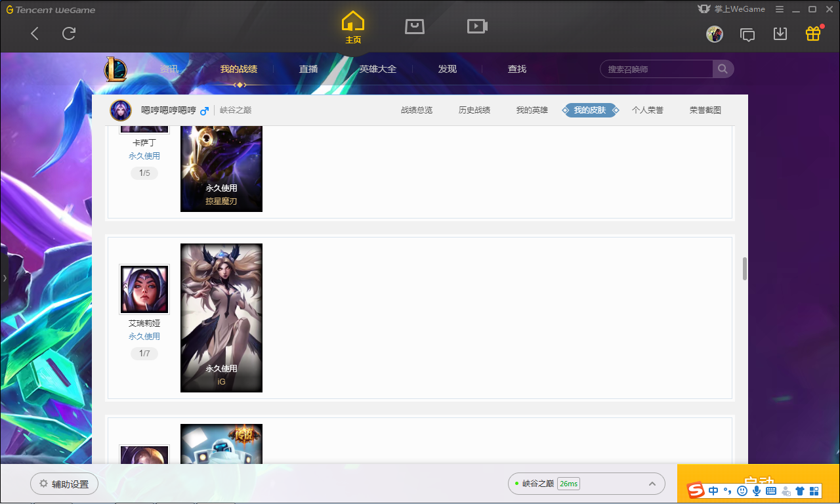Click the user avatar in the top bar
Screen dimensions: 840x504
click(715, 34)
